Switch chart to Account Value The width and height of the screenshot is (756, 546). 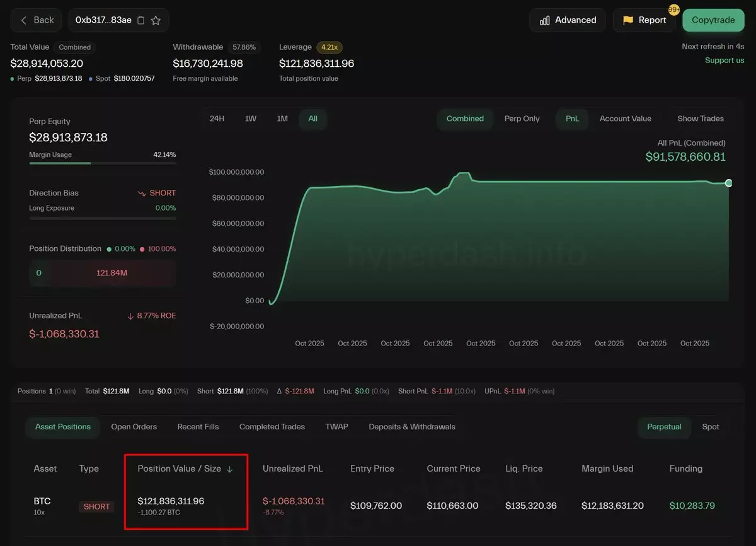(x=625, y=119)
